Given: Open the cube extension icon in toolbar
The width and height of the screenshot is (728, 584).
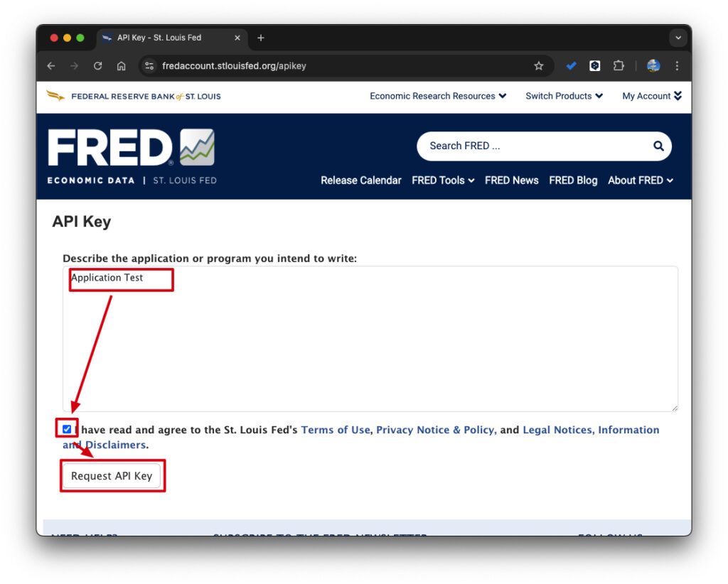Looking at the screenshot, I should [595, 66].
